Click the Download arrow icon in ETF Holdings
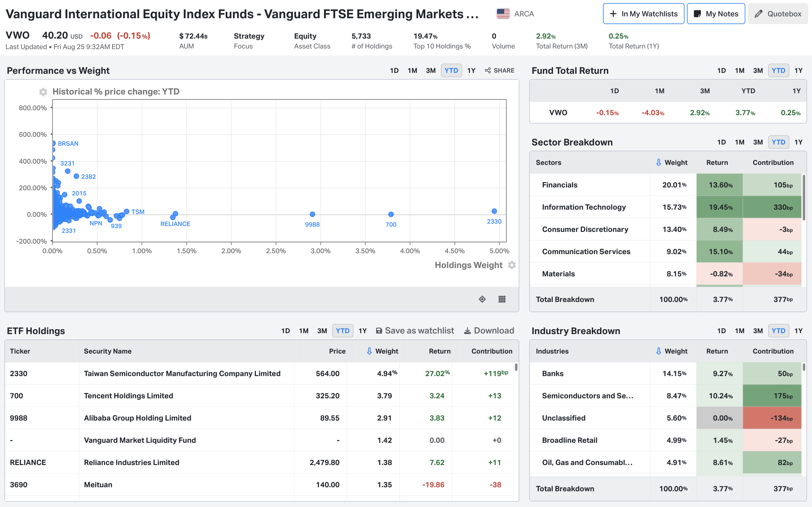This screenshot has width=812, height=507. coord(467,331)
